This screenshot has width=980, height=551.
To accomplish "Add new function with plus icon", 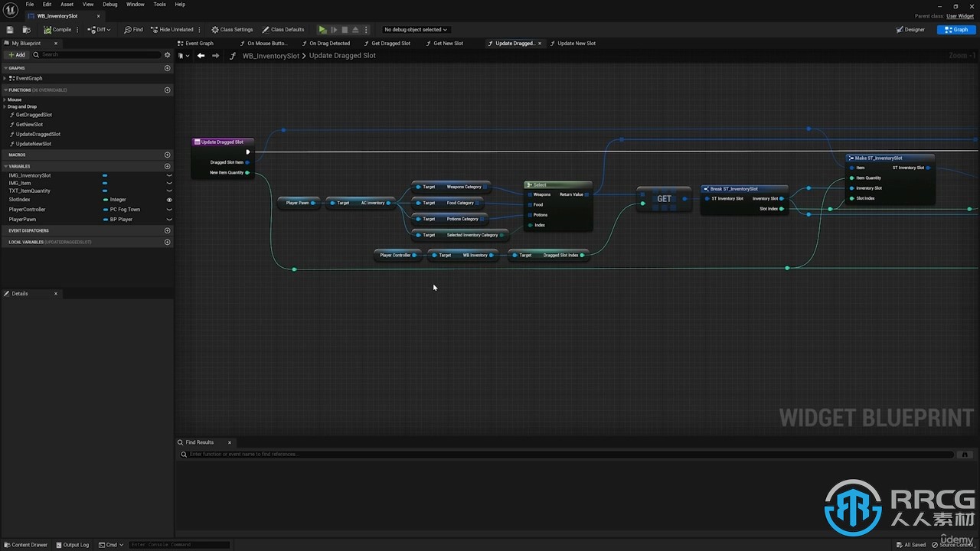I will click(x=168, y=90).
